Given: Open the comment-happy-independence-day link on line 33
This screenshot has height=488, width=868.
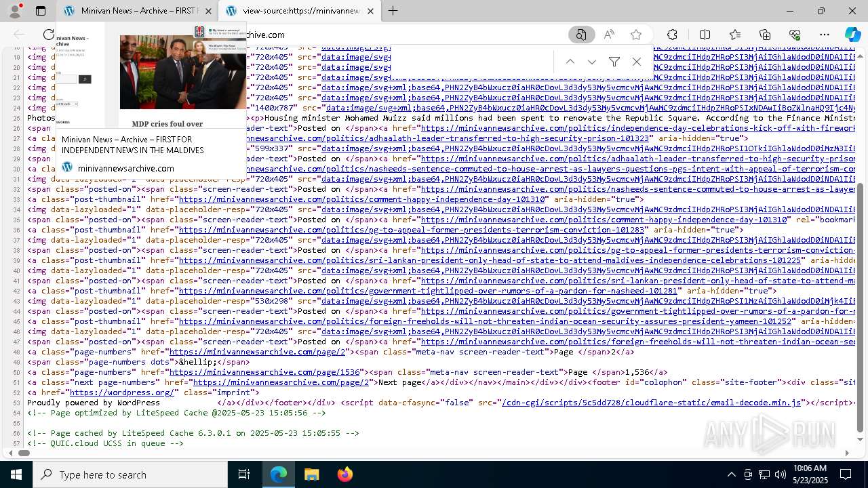Looking at the screenshot, I should click(x=362, y=199).
